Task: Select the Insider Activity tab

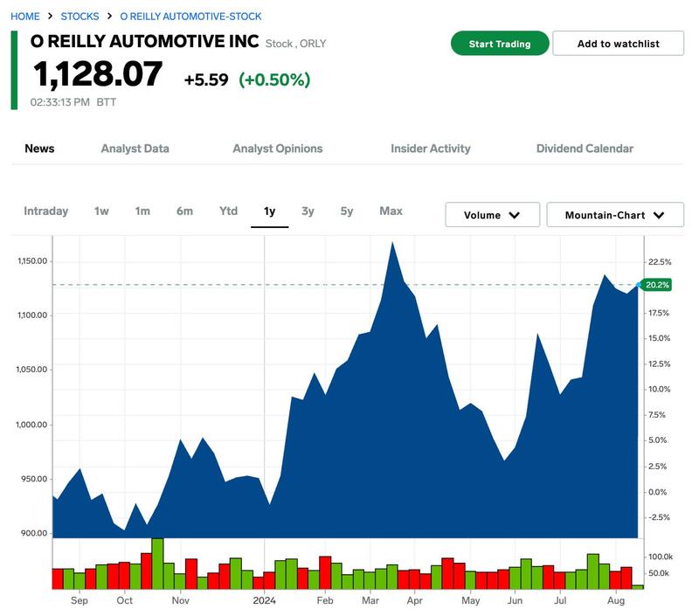Action: (x=431, y=149)
